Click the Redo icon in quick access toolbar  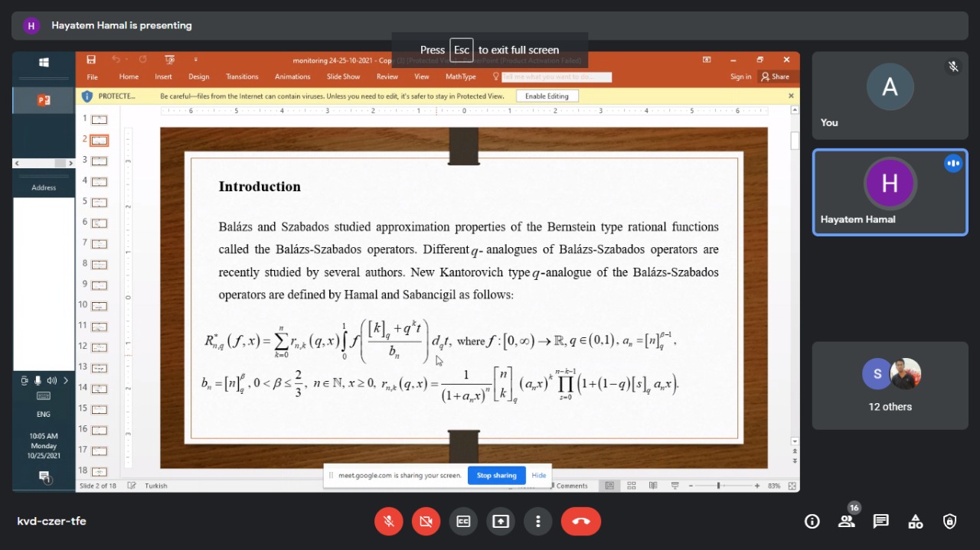[x=143, y=60]
